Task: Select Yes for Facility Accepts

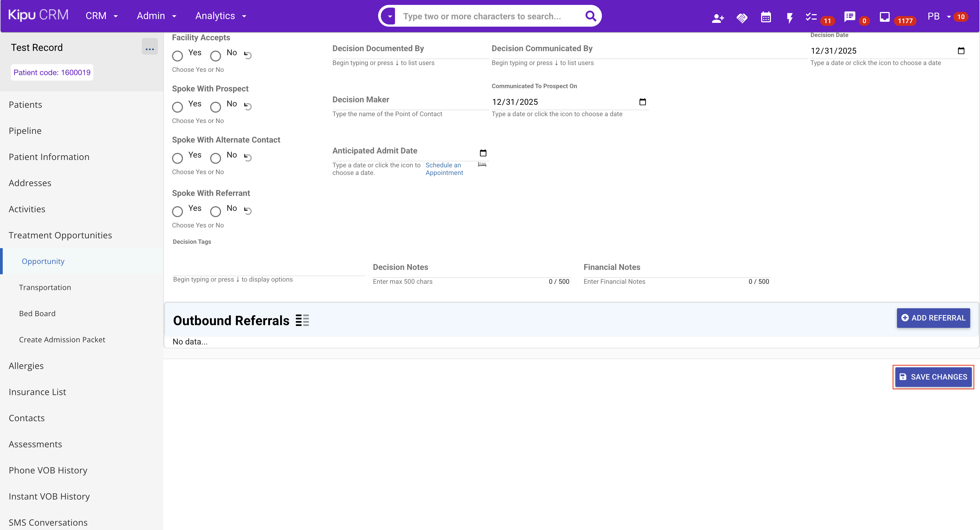Action: pos(177,56)
